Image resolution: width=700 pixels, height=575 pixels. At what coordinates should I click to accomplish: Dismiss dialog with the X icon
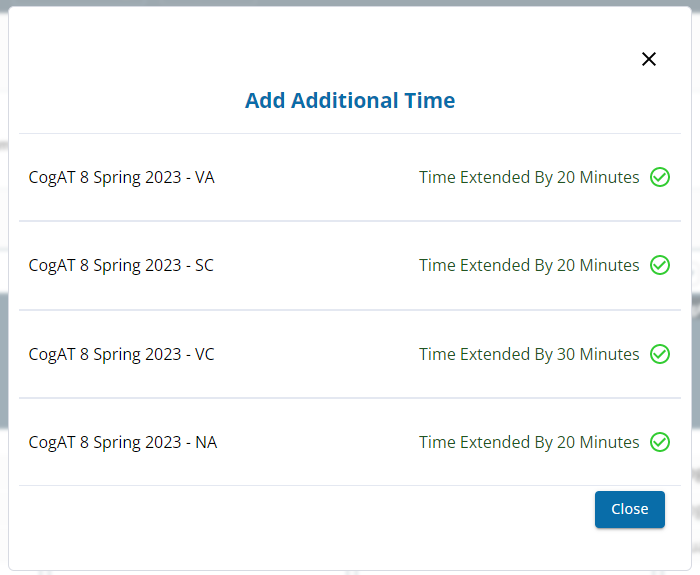pyautogui.click(x=649, y=59)
